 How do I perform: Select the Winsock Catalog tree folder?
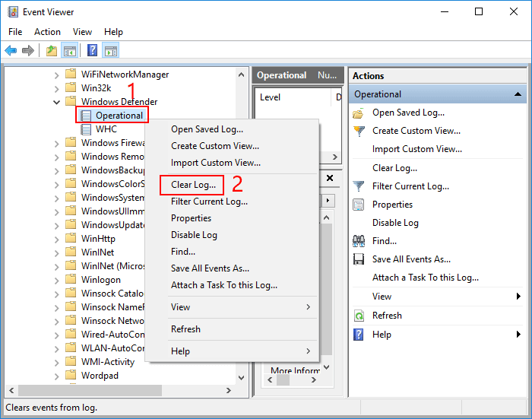tap(112, 294)
